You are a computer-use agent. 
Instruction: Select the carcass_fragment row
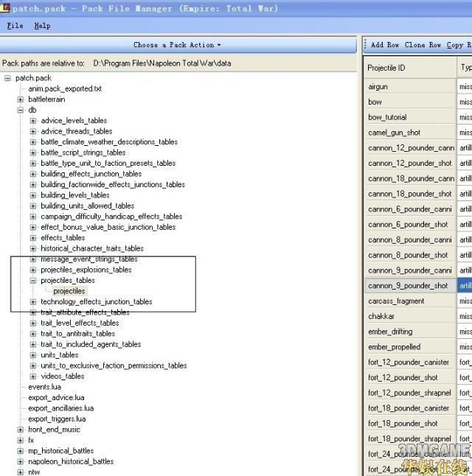point(410,301)
